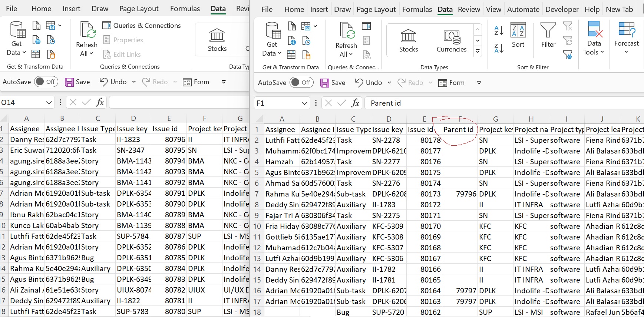Click Recent Sources icon in left window
Viewport: 644px width, 317px height.
point(51,40)
